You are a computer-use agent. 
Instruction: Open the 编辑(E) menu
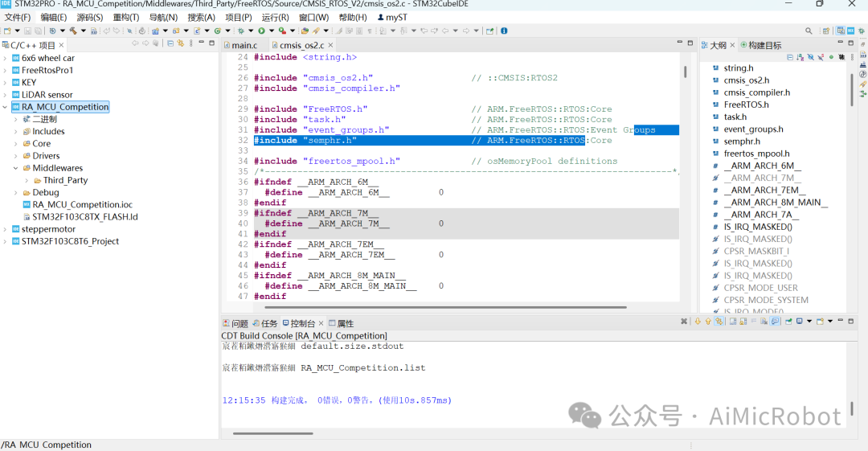point(53,17)
